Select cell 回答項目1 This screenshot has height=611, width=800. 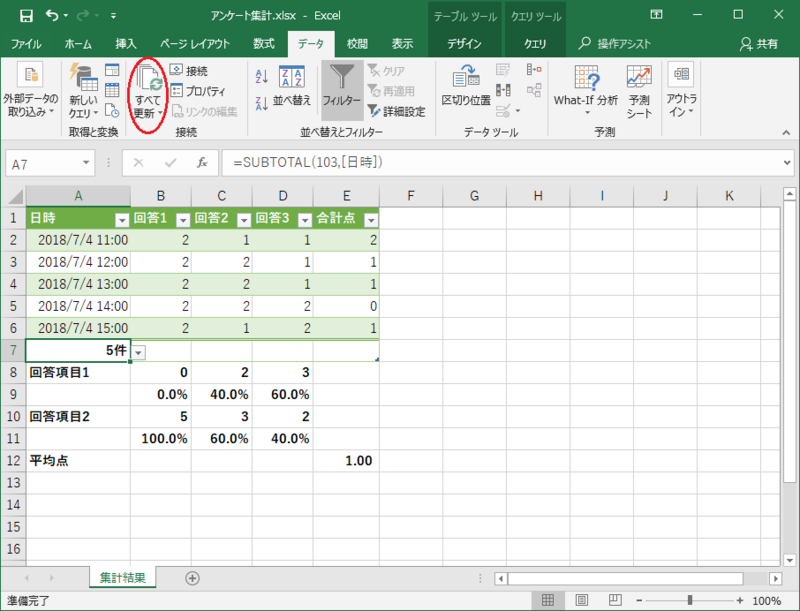pyautogui.click(x=78, y=372)
